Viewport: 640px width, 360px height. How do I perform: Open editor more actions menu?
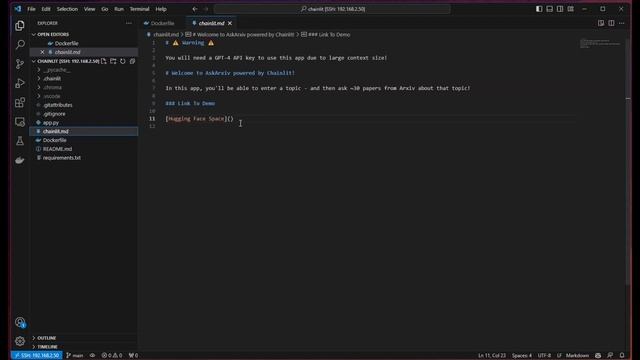pos(621,23)
